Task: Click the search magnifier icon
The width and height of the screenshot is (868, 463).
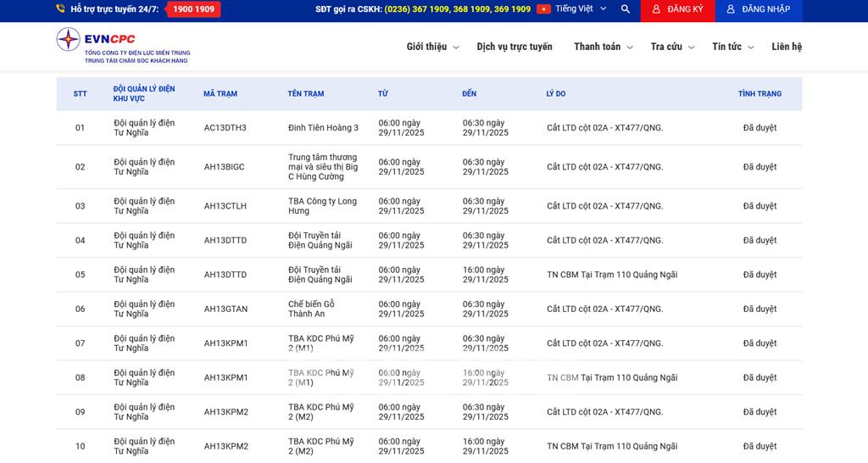Action: coord(626,9)
